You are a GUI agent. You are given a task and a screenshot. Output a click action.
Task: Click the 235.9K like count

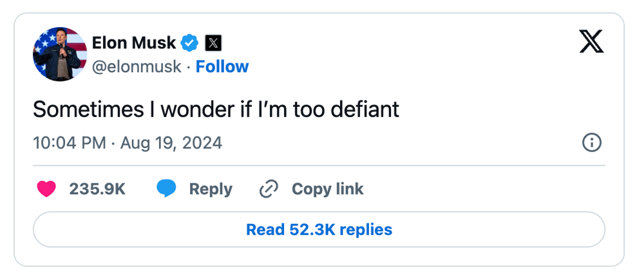[97, 189]
